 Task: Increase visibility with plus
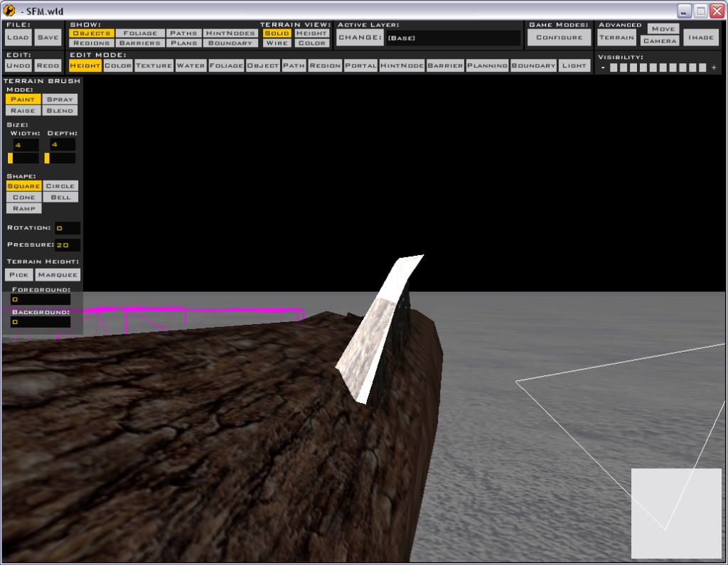(714, 68)
